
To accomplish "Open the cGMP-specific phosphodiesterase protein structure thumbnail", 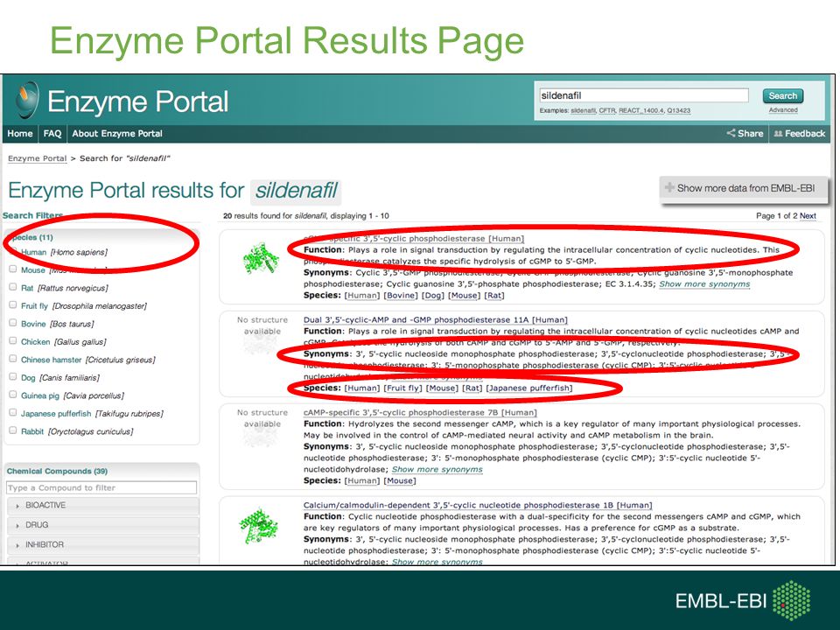I will [261, 258].
